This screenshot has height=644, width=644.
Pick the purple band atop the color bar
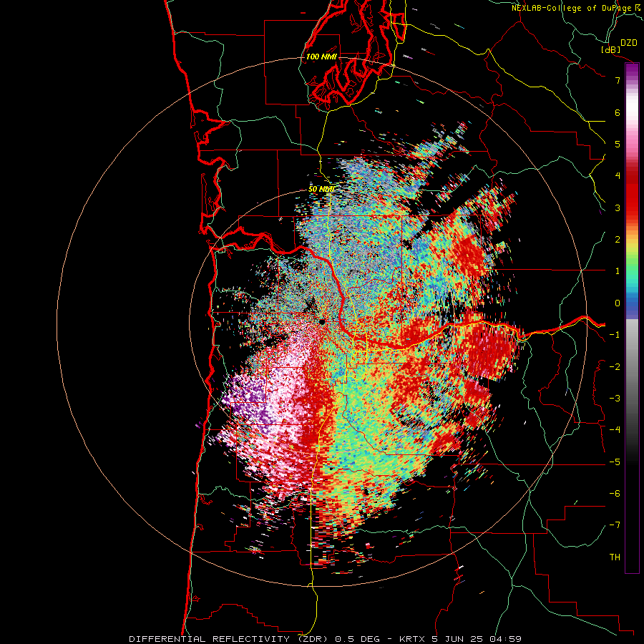(x=632, y=70)
